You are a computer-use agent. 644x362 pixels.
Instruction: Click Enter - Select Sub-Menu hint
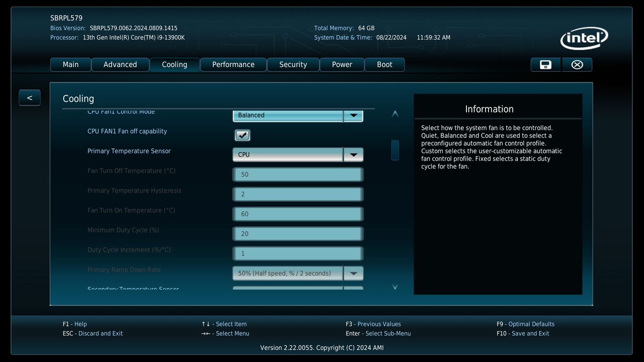378,334
